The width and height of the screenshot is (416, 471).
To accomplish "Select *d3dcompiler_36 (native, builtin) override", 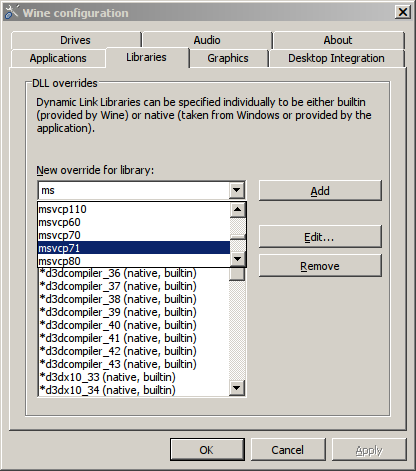I will click(x=134, y=273).
